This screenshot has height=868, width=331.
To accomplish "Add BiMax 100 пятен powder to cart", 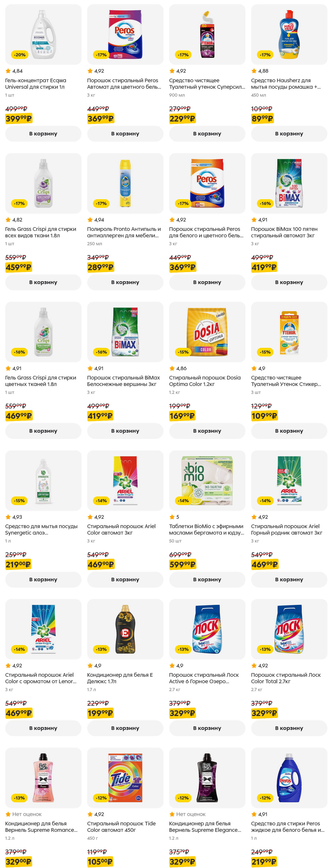I will point(289,282).
